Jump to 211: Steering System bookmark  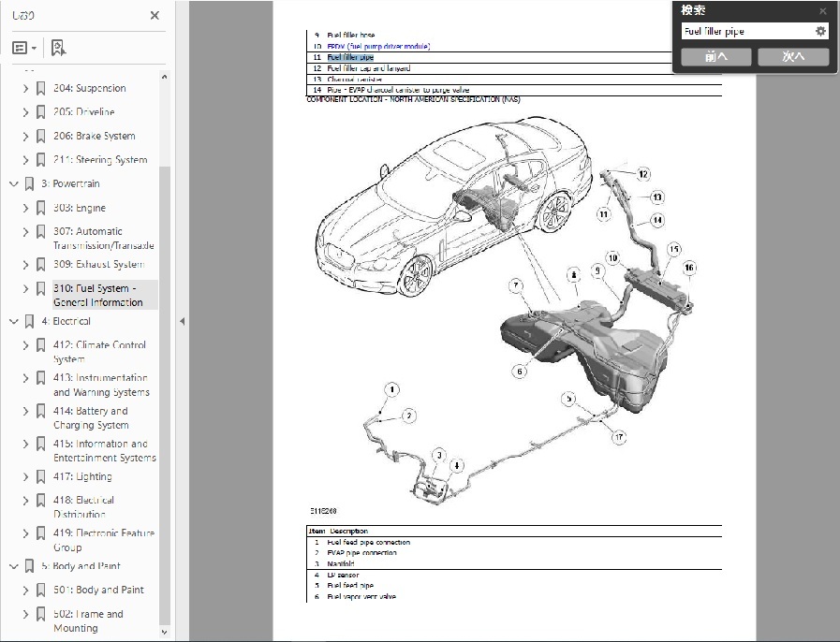100,159
